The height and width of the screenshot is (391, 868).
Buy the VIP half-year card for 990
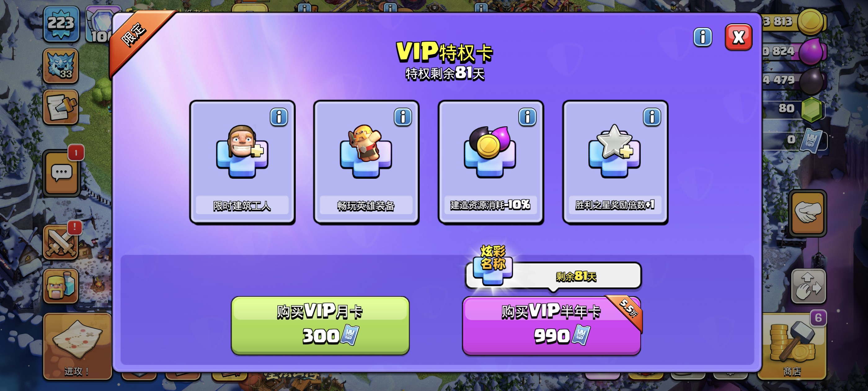point(551,325)
